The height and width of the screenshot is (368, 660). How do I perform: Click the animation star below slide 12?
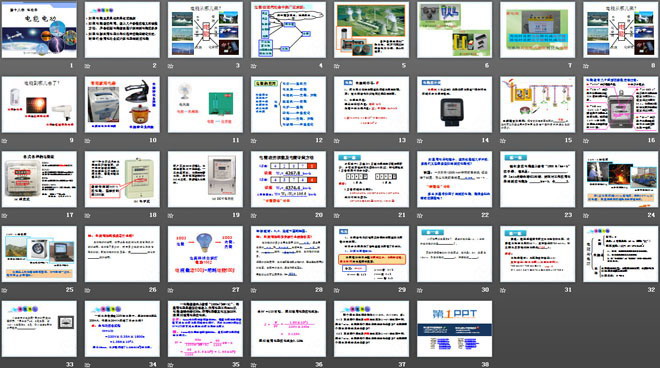254,141
